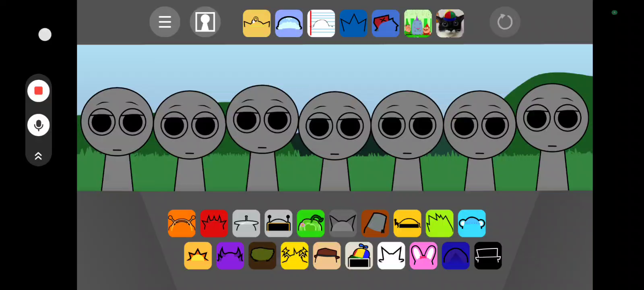Click the circular reset arrow button
644x290 pixels.
pyautogui.click(x=505, y=22)
